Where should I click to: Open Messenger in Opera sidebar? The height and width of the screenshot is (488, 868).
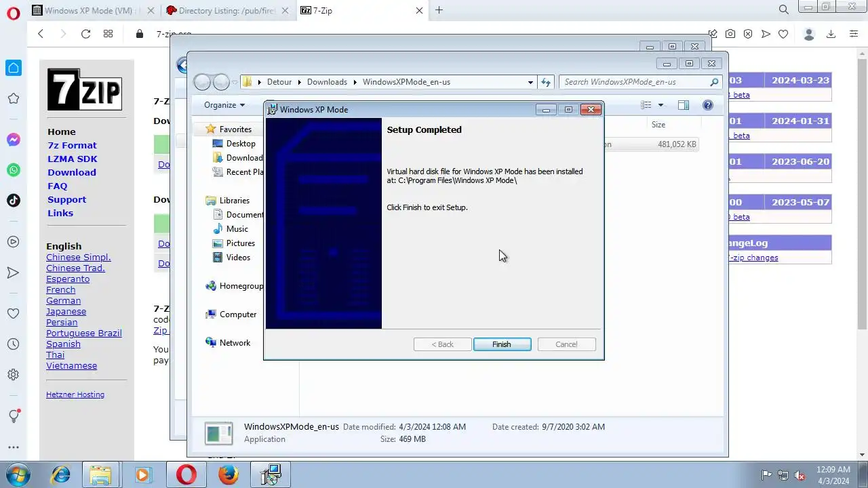point(13,140)
